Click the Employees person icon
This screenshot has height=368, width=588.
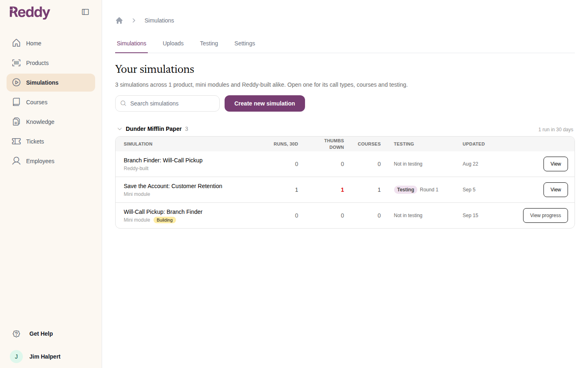[16, 161]
